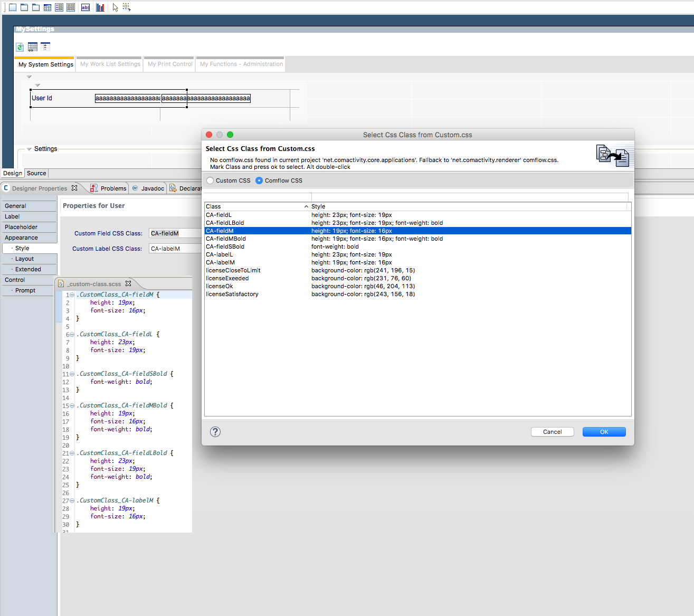Screen dimensions: 694x616
Task: Sort by the Class column header
Action: [257, 206]
